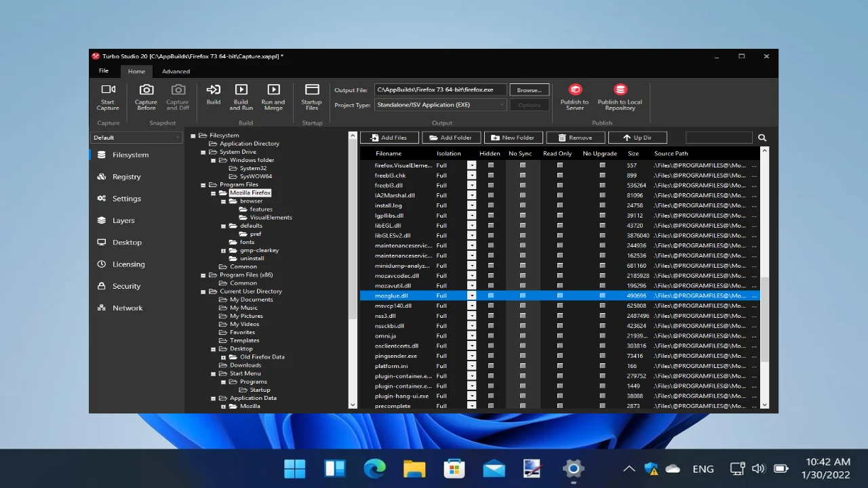
Task: Collapse the Mozilla Firefox tree node
Action: [x=213, y=193]
